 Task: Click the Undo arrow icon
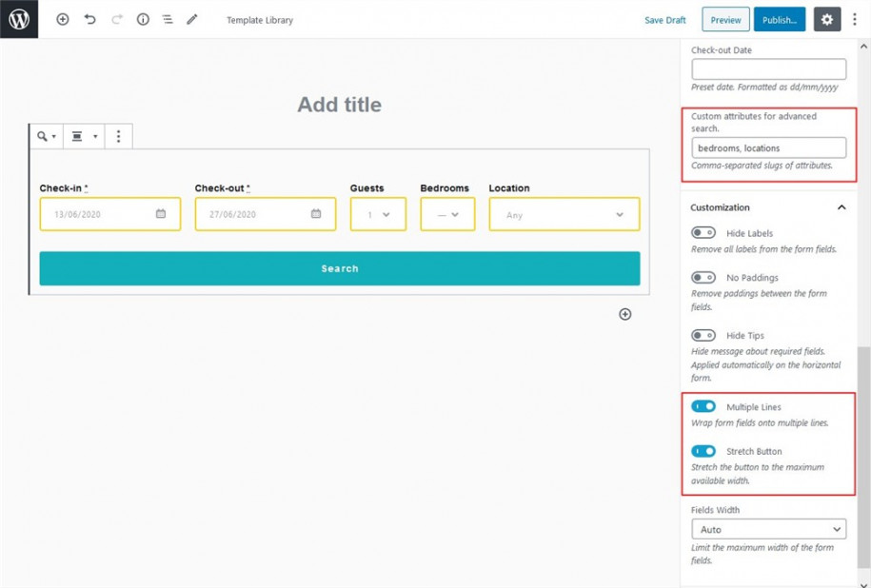coord(89,19)
